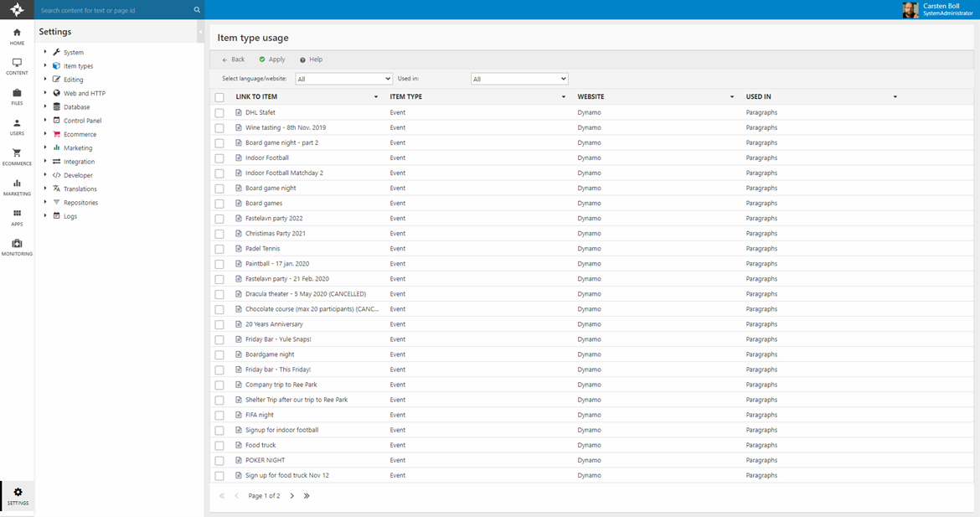This screenshot has width=980, height=517.
Task: Check the box for DHL Stafet row
Action: click(x=219, y=113)
